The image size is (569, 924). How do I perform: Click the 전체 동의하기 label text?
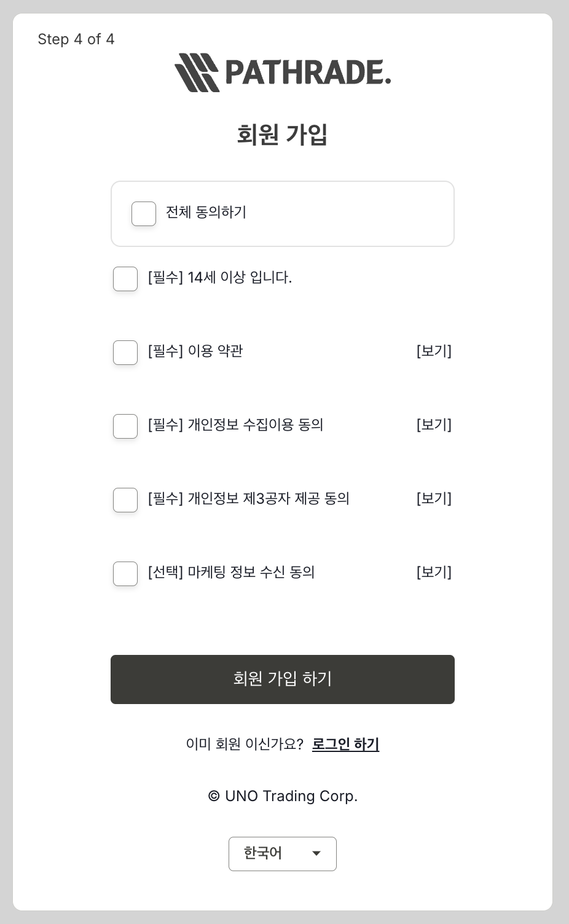tap(206, 213)
